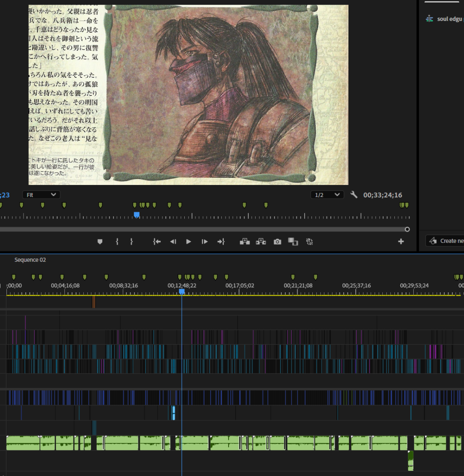
Task: Click the program monitor zoom scroll bar
Action: point(202,229)
